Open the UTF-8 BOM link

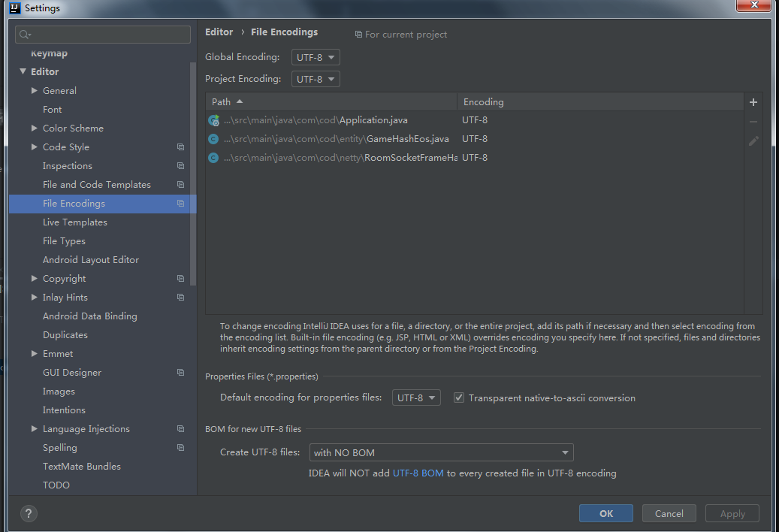click(418, 473)
